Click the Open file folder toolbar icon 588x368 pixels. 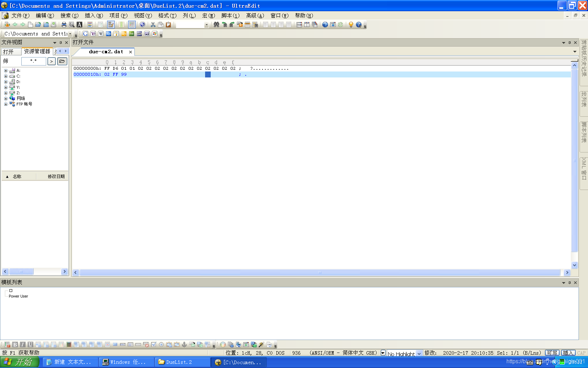38,25
